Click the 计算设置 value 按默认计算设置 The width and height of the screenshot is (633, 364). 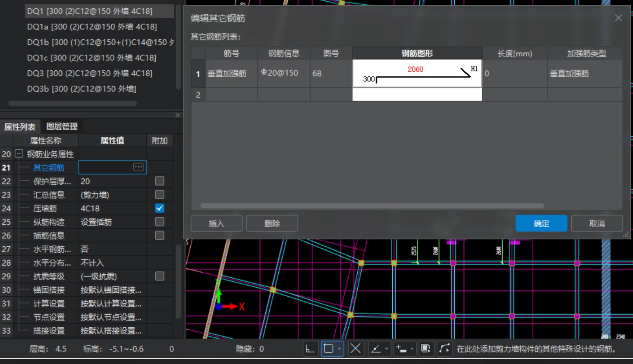tap(112, 303)
